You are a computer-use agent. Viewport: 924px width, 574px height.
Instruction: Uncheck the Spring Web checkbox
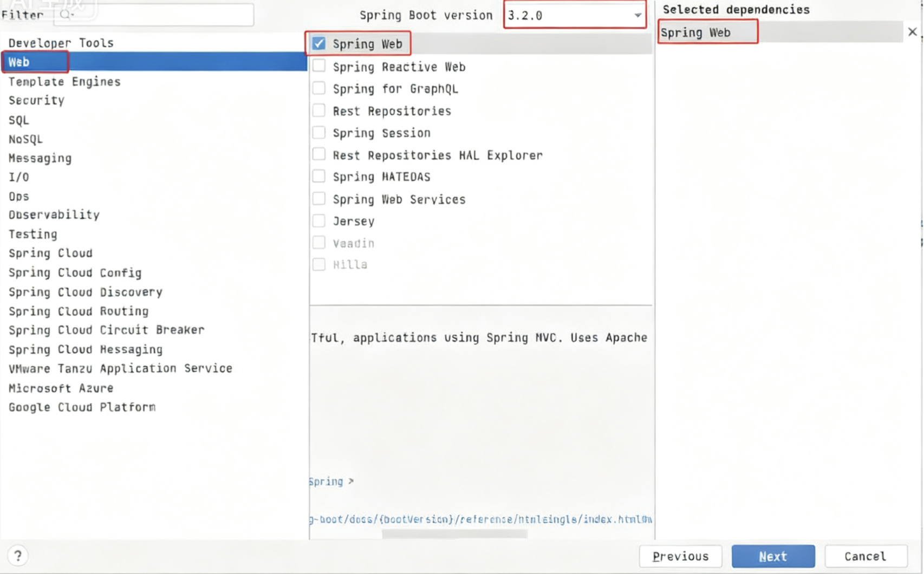(x=319, y=44)
